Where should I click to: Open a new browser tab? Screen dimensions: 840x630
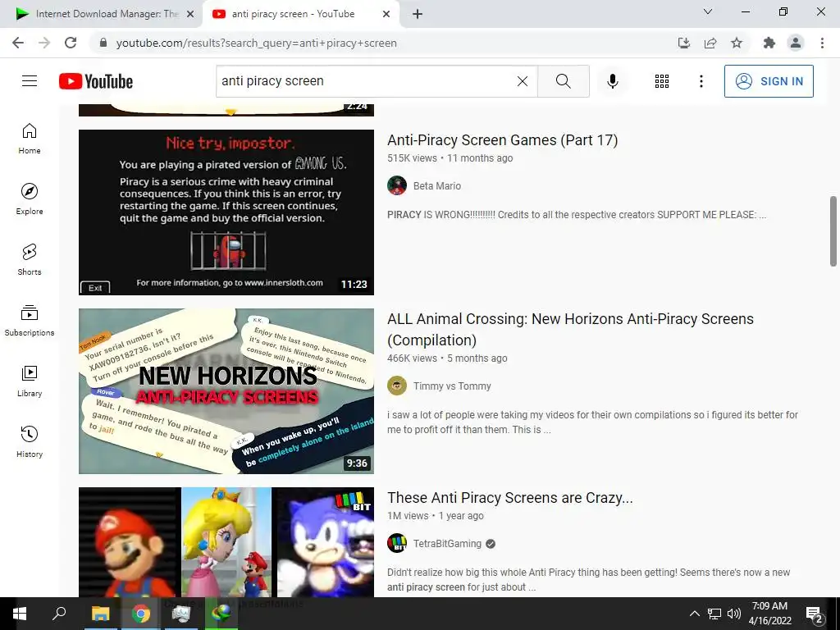(418, 15)
